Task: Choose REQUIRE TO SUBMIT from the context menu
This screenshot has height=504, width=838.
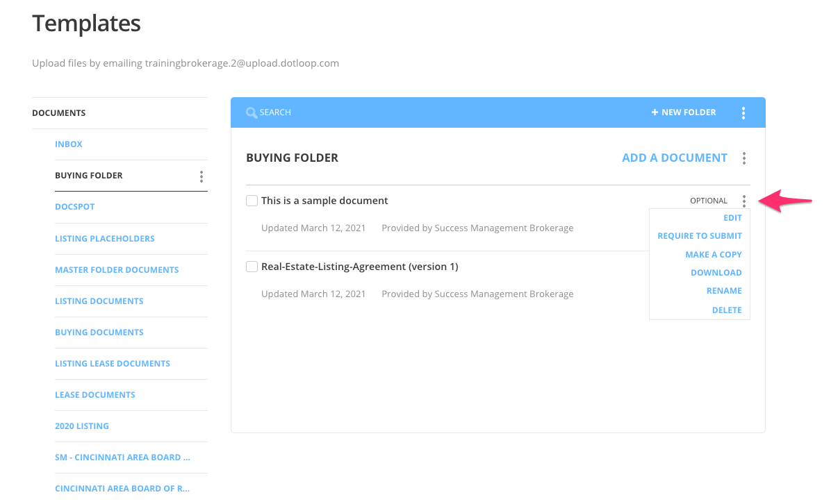Action: (x=700, y=235)
